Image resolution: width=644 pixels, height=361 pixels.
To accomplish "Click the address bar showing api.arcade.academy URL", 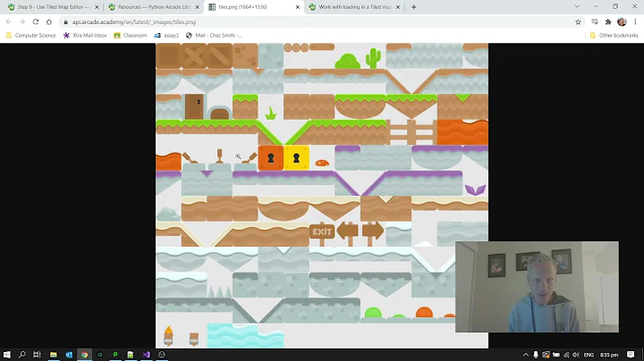I will [322, 21].
